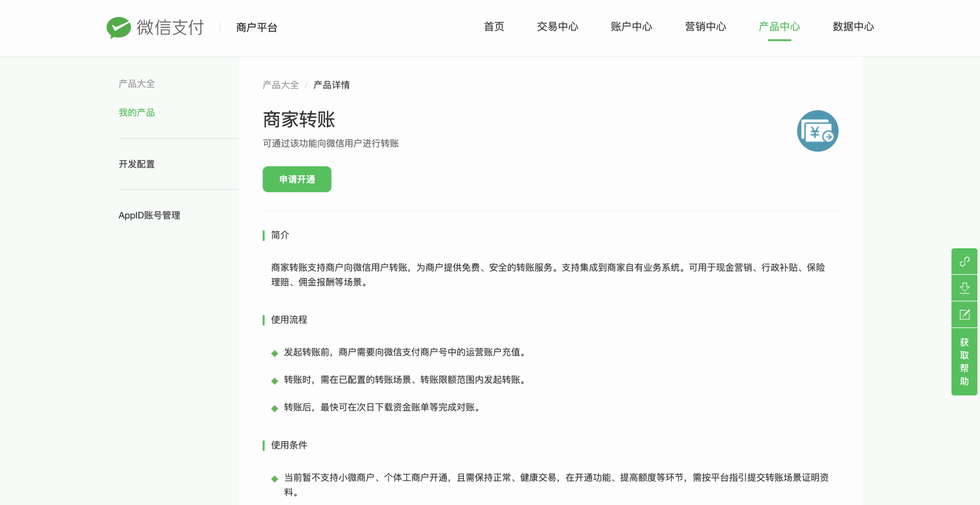Open 交易中心 in top navigation
Viewport: 980px width, 505px height.
tap(557, 26)
